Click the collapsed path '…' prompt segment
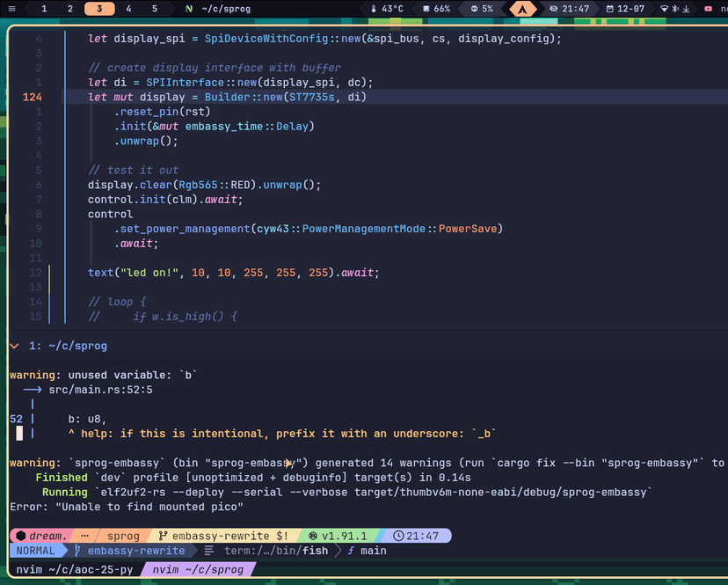The width and height of the screenshot is (728, 585). [x=84, y=536]
